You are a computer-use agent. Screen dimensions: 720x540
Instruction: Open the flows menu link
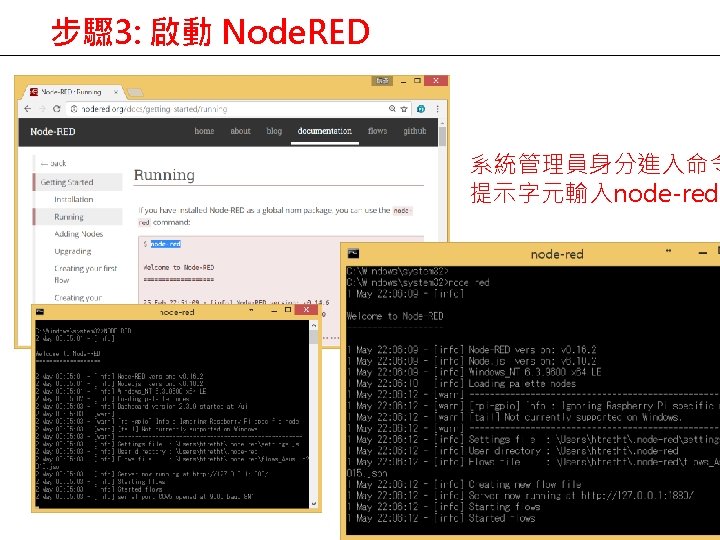coord(377,131)
